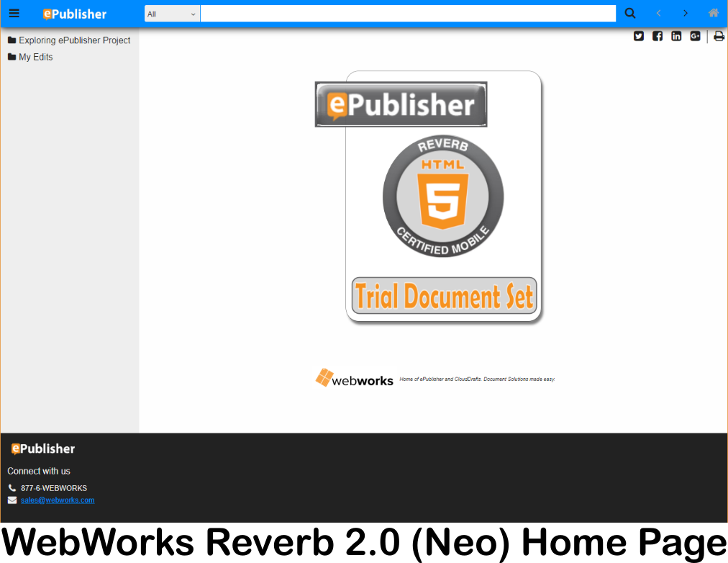Click the ePublisher banner image
728x563 pixels.
pyautogui.click(x=401, y=104)
